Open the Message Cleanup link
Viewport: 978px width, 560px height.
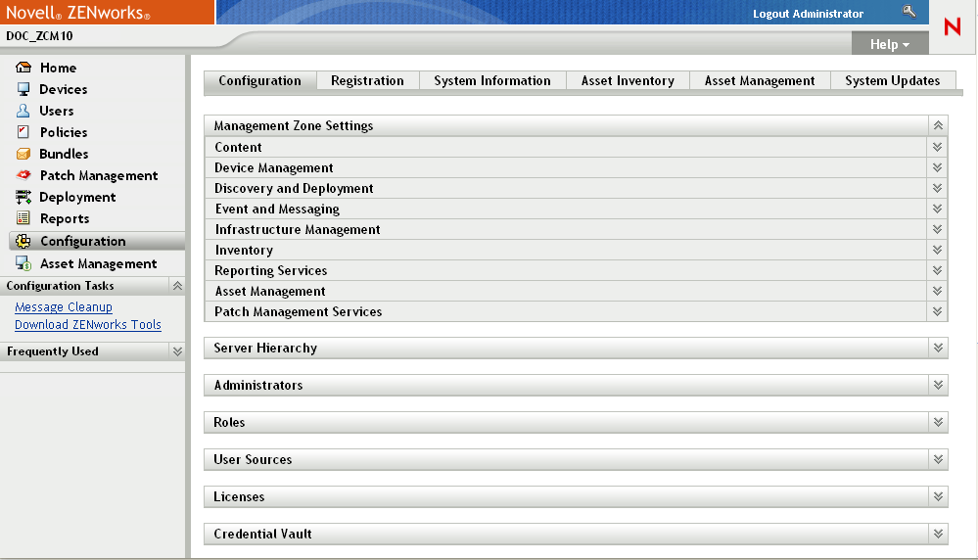(x=64, y=306)
